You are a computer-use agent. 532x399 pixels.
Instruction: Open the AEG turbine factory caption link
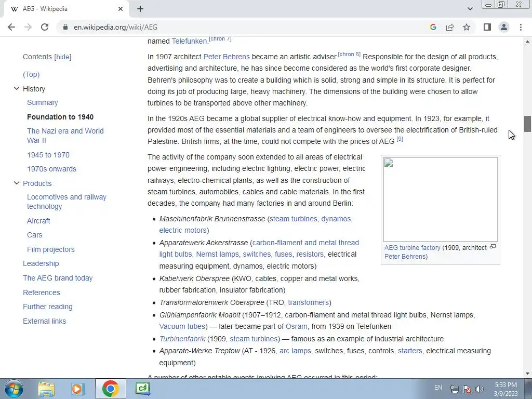412,248
